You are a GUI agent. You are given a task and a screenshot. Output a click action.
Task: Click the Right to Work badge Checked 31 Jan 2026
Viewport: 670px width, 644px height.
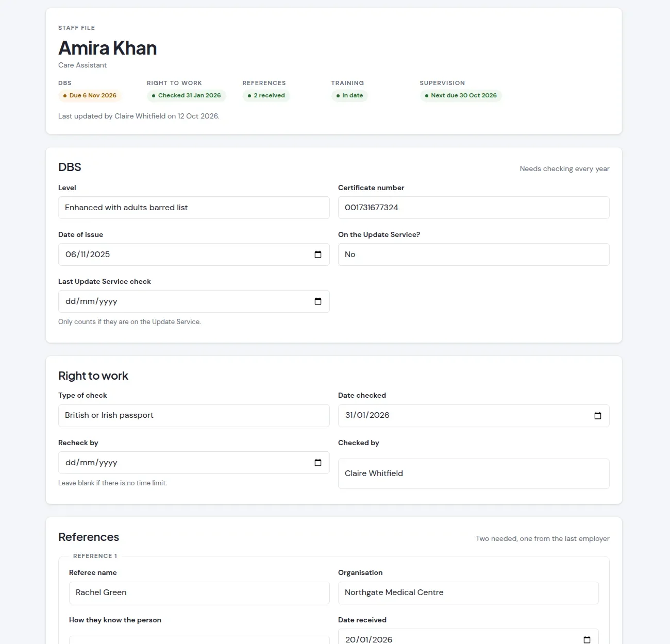pos(187,96)
